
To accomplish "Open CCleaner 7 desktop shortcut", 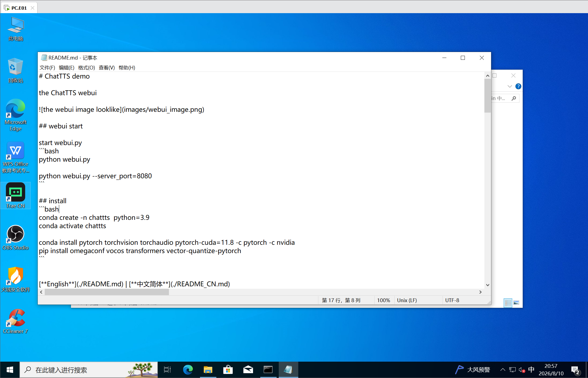I will [x=16, y=321].
